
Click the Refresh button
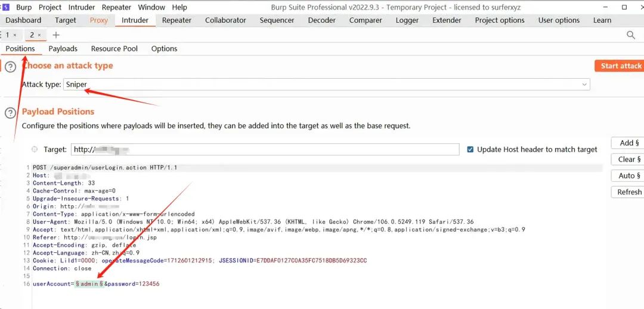coord(627,192)
